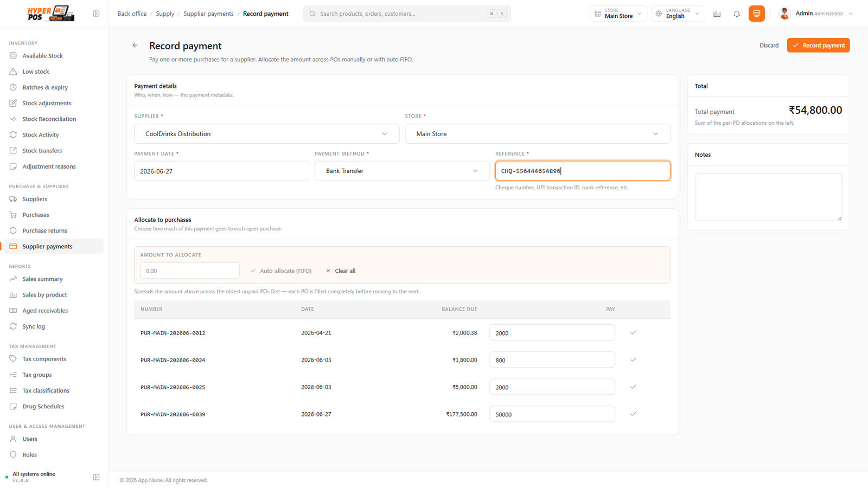Click Supply breadcrumb link
The height and width of the screenshot is (488, 868).
point(165,14)
